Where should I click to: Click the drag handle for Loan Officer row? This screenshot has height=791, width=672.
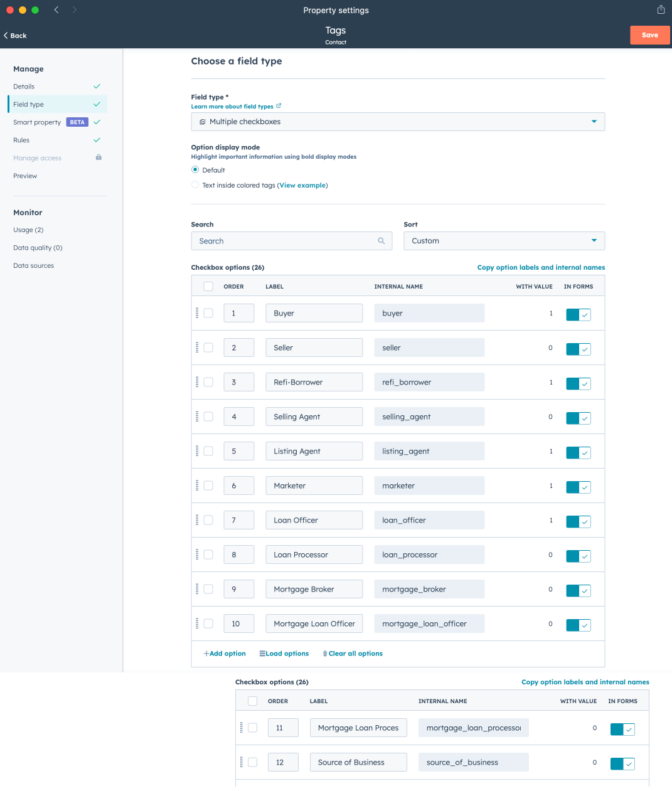[197, 520]
